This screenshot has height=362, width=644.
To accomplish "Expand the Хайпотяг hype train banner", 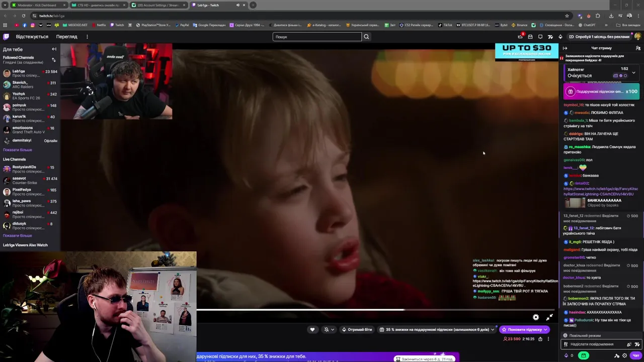I will click(633, 72).
